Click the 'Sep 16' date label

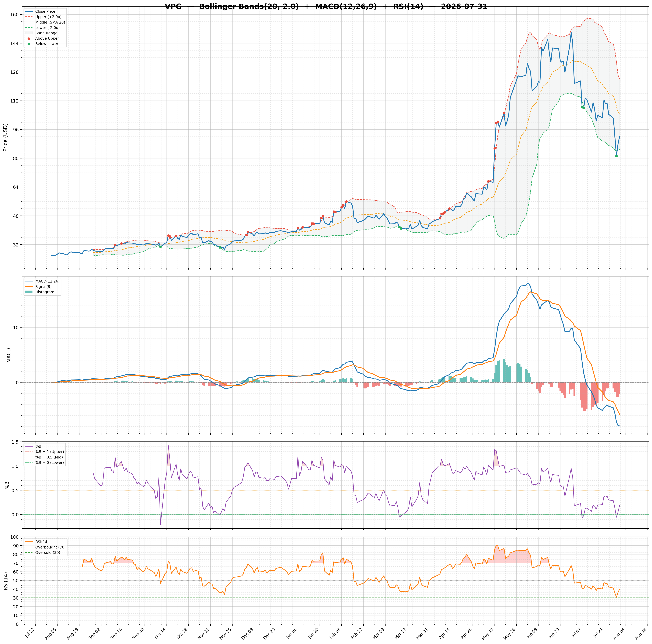[x=117, y=632]
